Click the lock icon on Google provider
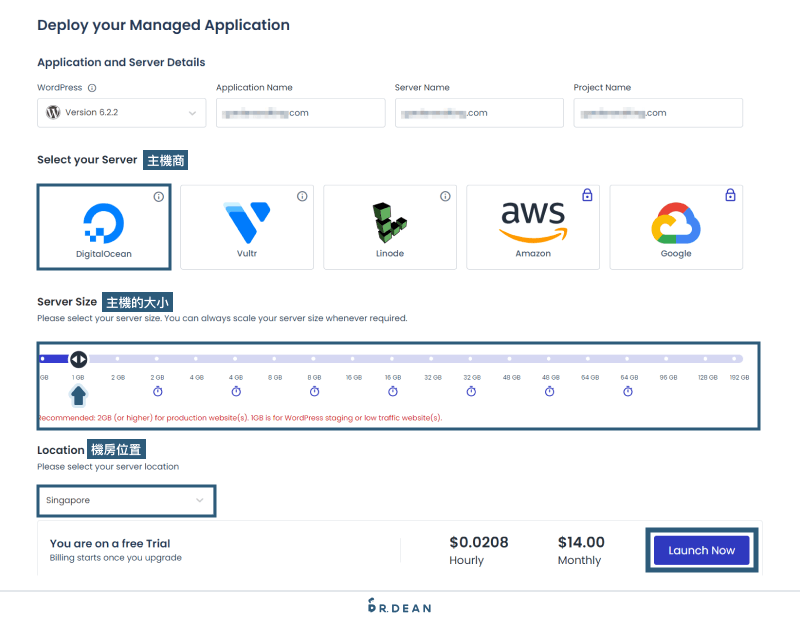The height and width of the screenshot is (621, 800). point(730,194)
